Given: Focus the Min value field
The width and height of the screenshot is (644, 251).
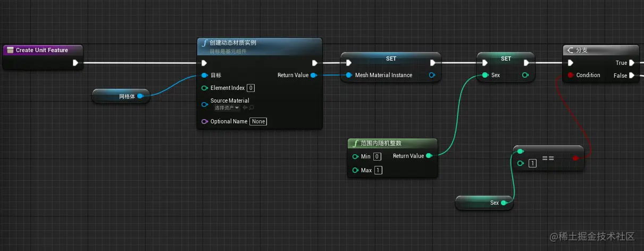Looking at the screenshot, I should click(x=377, y=156).
